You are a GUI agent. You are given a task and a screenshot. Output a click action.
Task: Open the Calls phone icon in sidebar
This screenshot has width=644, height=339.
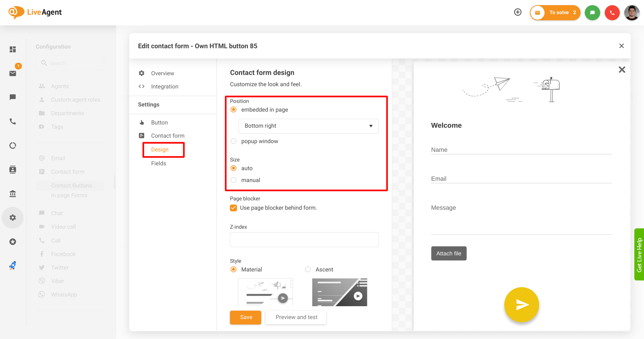pyautogui.click(x=13, y=121)
